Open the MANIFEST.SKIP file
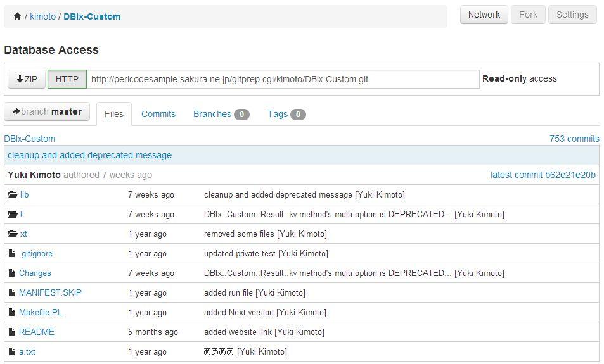Image resolution: width=604 pixels, height=364 pixels. pyautogui.click(x=50, y=293)
